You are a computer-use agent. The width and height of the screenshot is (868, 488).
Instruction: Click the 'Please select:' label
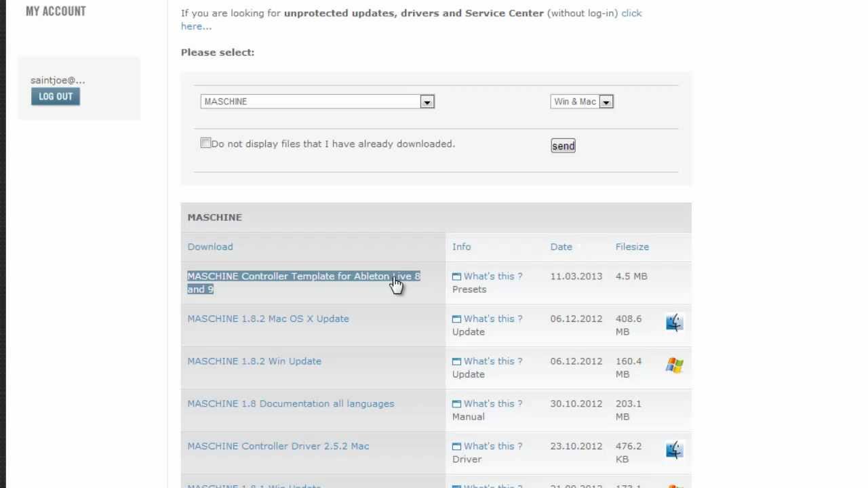(x=218, y=52)
